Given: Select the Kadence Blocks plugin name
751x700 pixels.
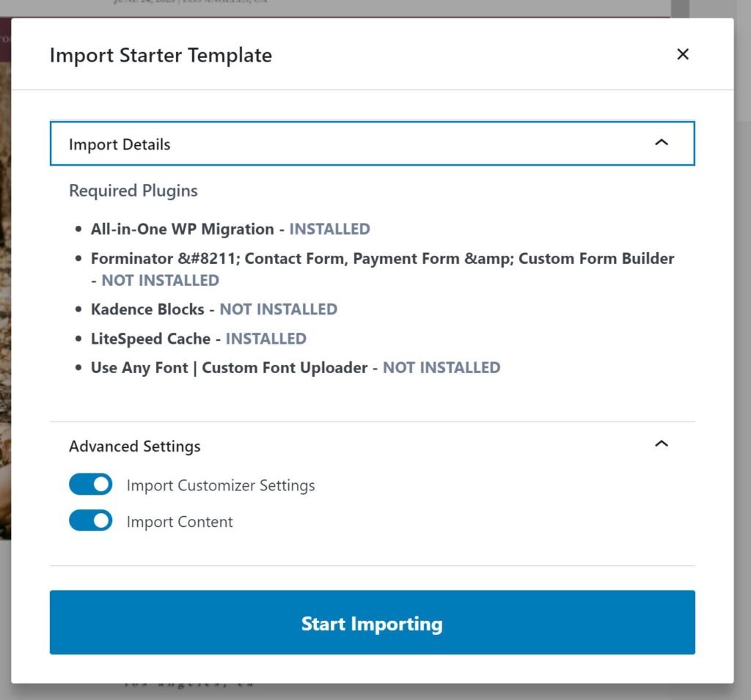Looking at the screenshot, I should [147, 309].
